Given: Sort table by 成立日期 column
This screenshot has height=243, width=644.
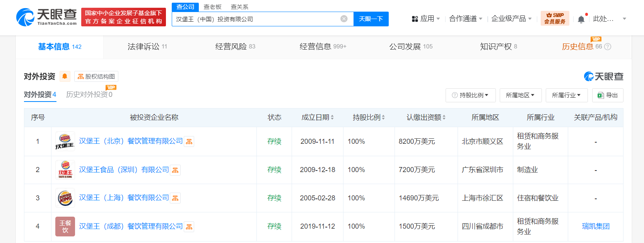Looking at the screenshot, I should (x=332, y=117).
